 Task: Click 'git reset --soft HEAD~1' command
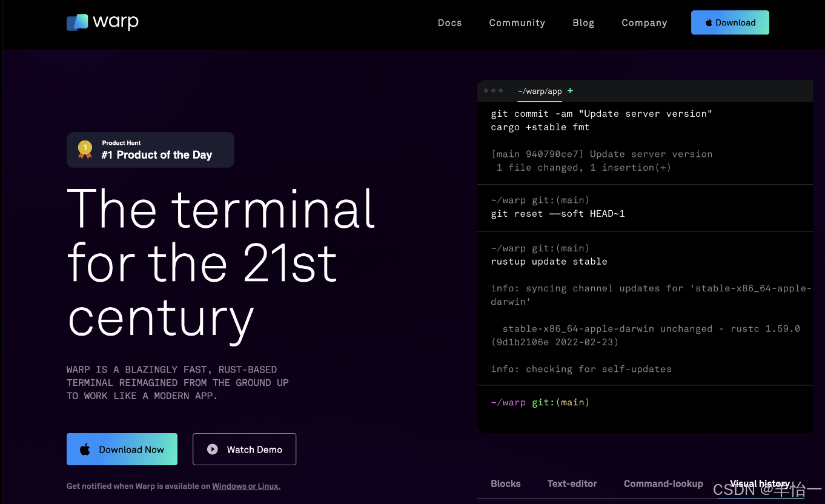(x=558, y=214)
